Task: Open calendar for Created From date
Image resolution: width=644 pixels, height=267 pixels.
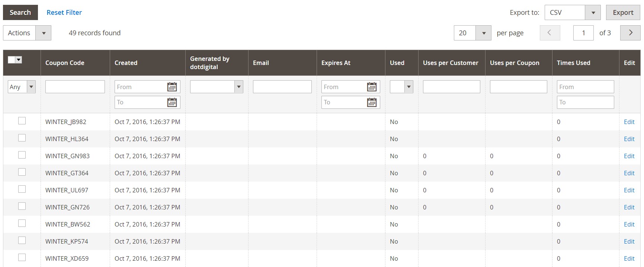Action: click(172, 87)
